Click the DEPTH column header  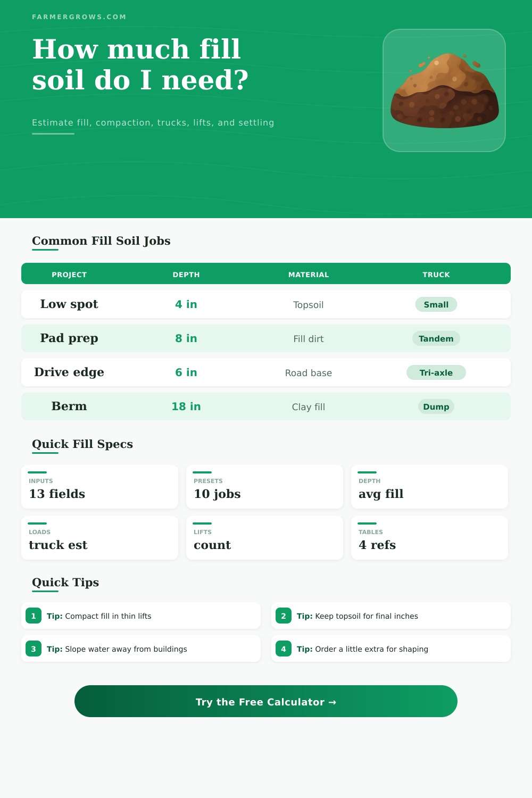[186, 275]
